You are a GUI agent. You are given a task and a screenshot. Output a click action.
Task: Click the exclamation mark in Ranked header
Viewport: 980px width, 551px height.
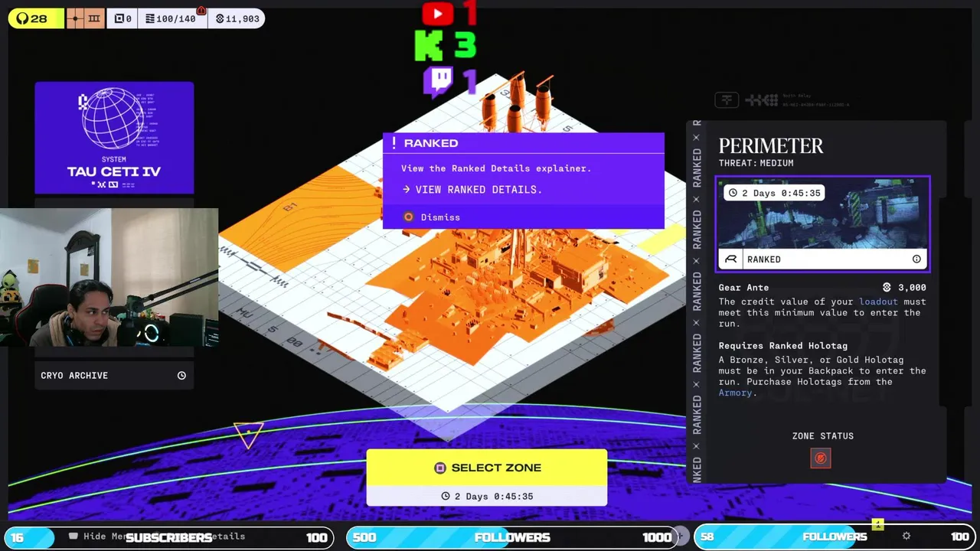[x=394, y=143]
